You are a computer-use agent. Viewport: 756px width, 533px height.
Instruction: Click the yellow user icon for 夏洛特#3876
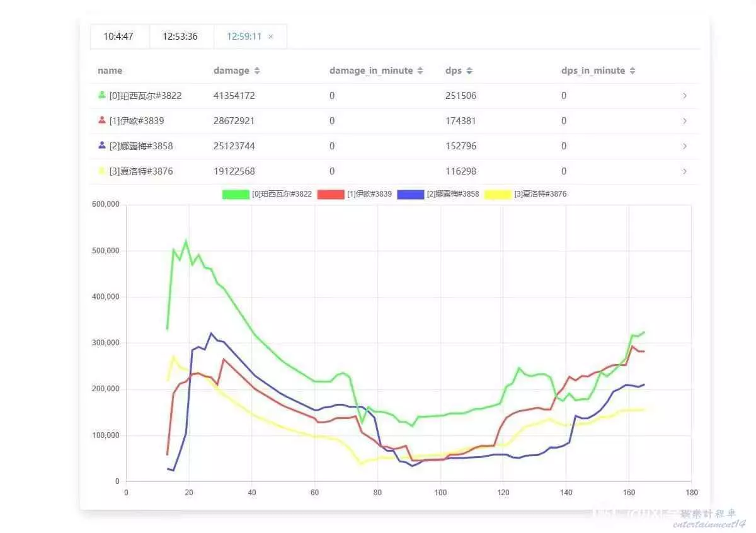tap(102, 171)
